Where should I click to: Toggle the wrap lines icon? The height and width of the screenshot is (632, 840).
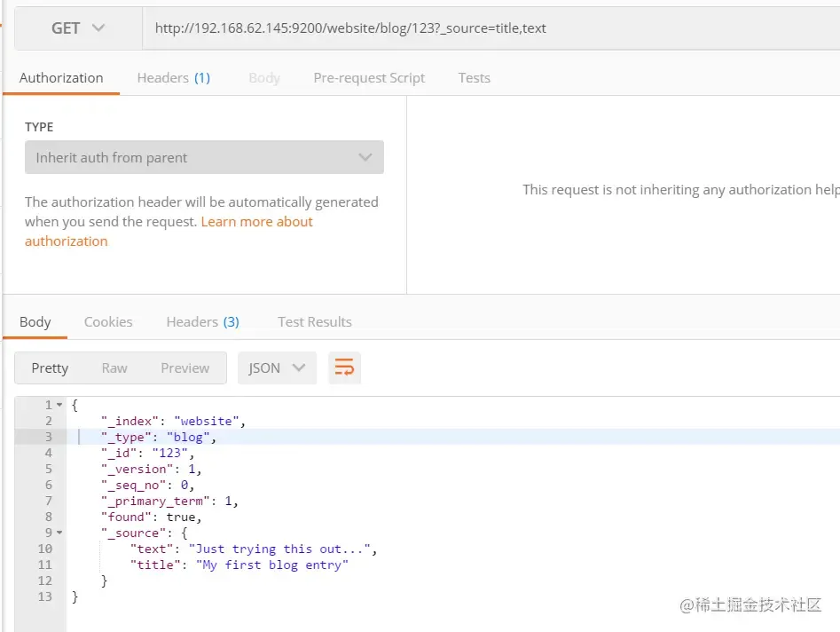point(344,368)
